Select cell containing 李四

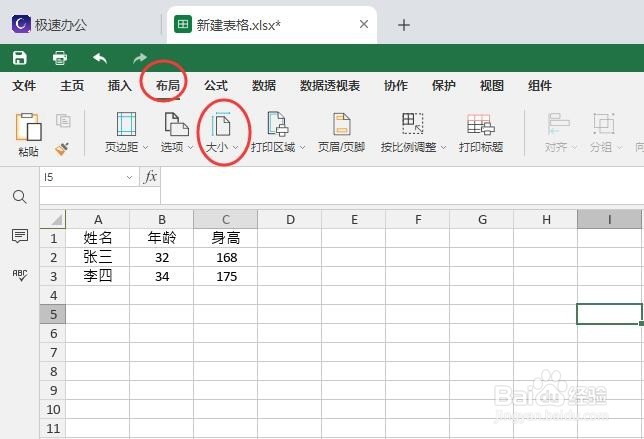pyautogui.click(x=98, y=276)
